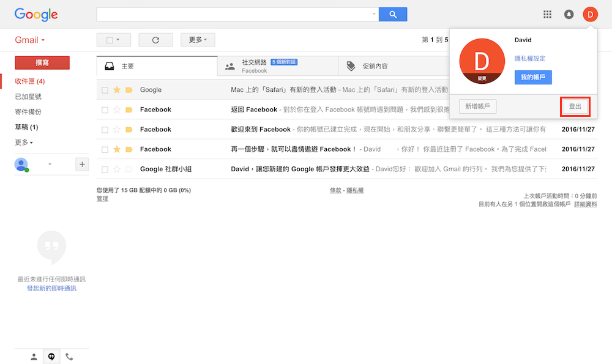612x364 pixels.
Task: Click the 撰寫 compose button
Action: pyautogui.click(x=42, y=63)
